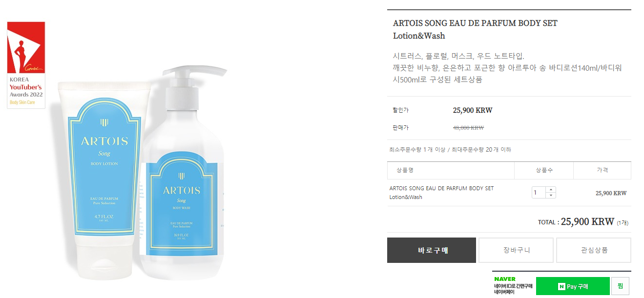644x298 pixels.
Task: Add to cart via 장바구니 button
Action: pyautogui.click(x=516, y=250)
